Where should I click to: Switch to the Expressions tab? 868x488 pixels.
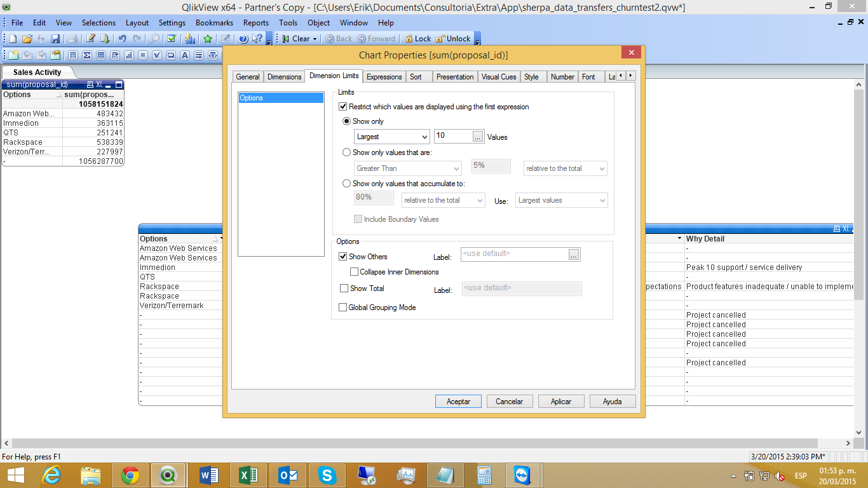click(x=384, y=77)
